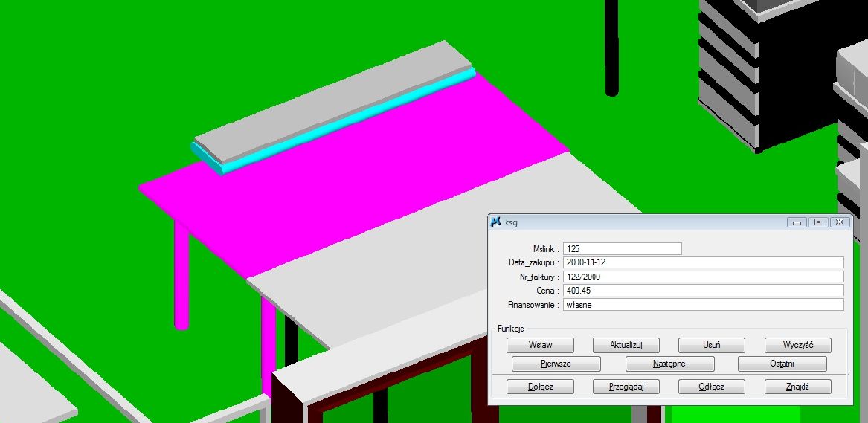Go to first record with Pierwsze

[x=556, y=364]
